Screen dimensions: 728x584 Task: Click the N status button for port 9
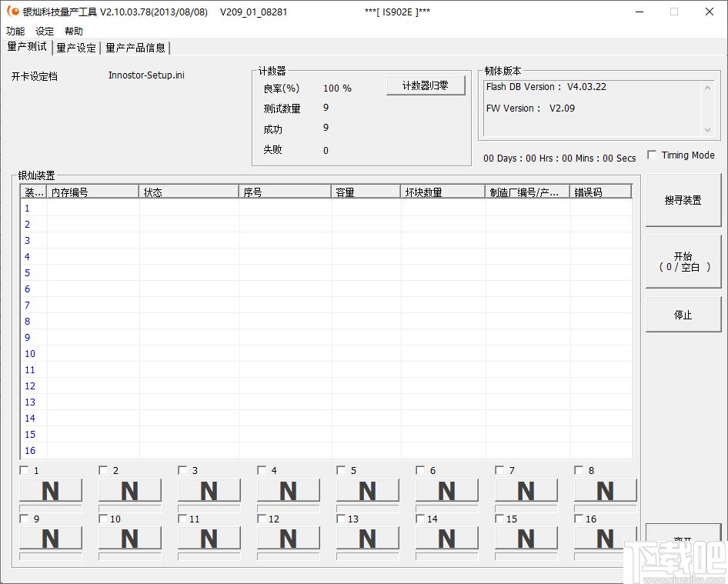click(x=51, y=538)
